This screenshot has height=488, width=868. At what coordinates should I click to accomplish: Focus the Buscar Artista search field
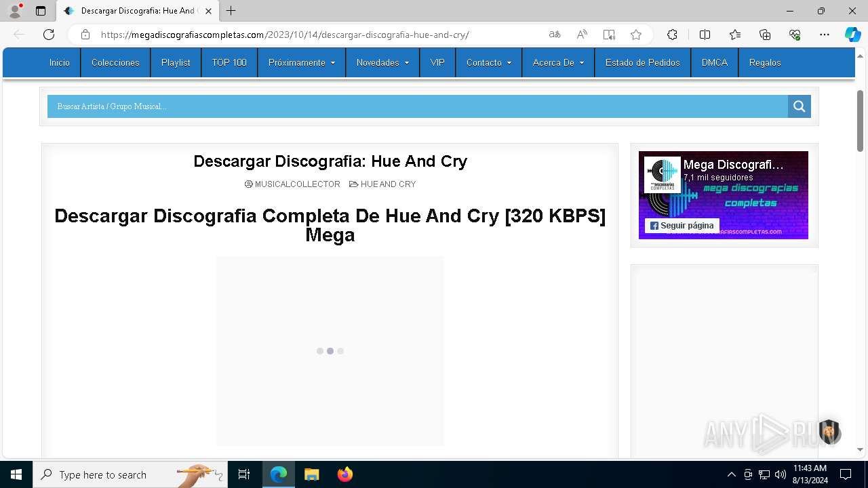(417, 106)
